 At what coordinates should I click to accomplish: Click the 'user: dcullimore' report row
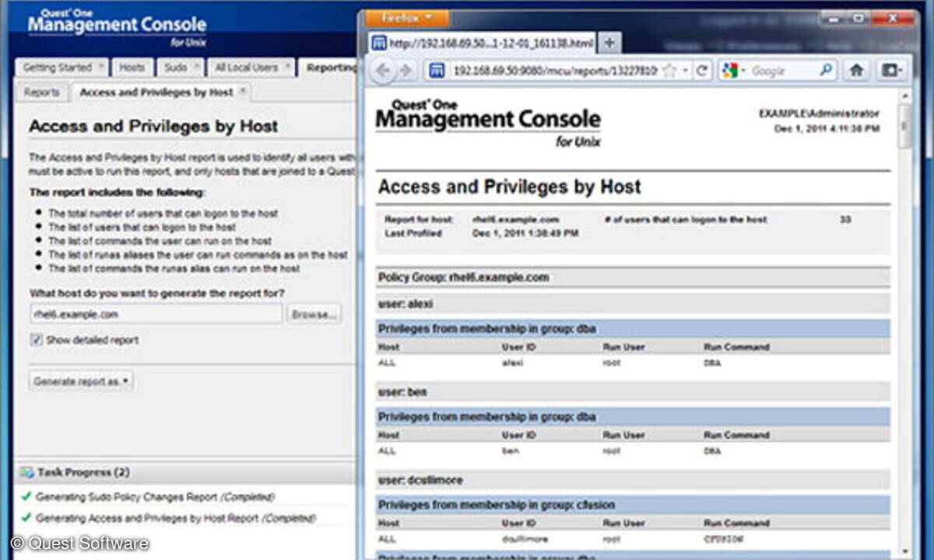pos(633,480)
